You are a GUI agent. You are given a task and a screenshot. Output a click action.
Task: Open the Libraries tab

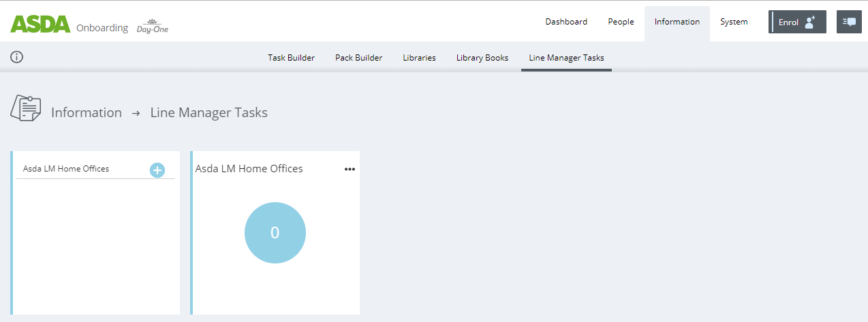419,58
